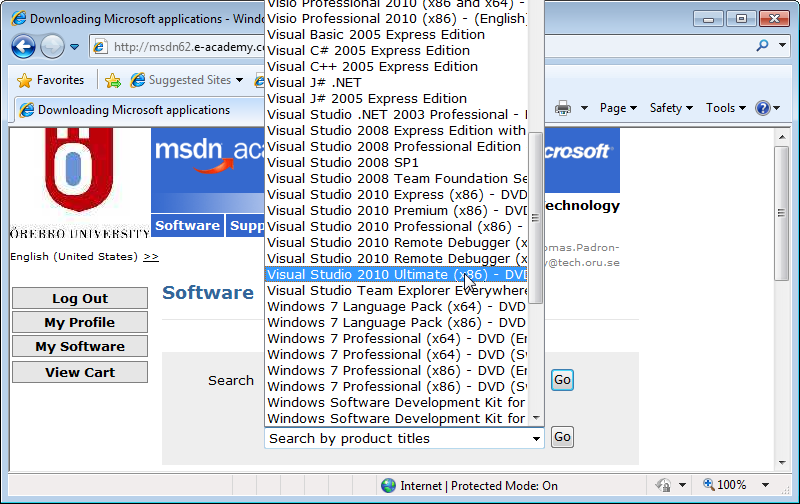Screen dimensions: 800x504
Task: Open the recent pages dropdown arrow
Action: [x=74, y=47]
